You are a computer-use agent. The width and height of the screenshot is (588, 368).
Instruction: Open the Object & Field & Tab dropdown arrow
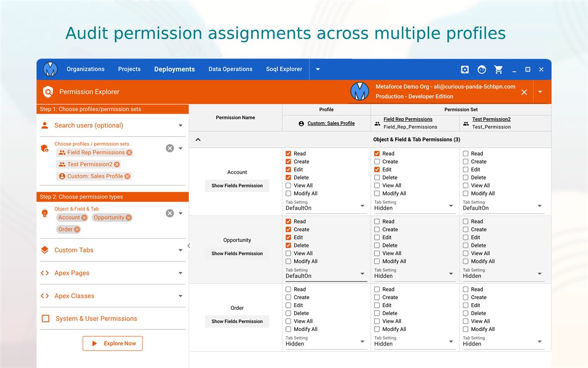180,213
